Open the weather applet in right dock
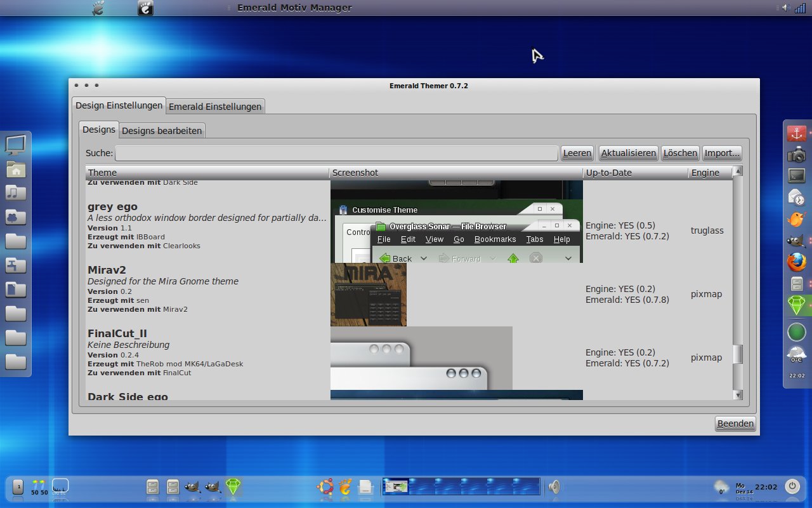 coord(797,354)
